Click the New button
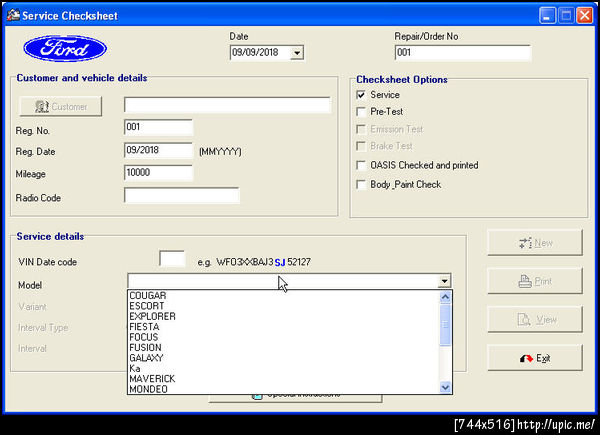This screenshot has width=600, height=435. tap(535, 243)
